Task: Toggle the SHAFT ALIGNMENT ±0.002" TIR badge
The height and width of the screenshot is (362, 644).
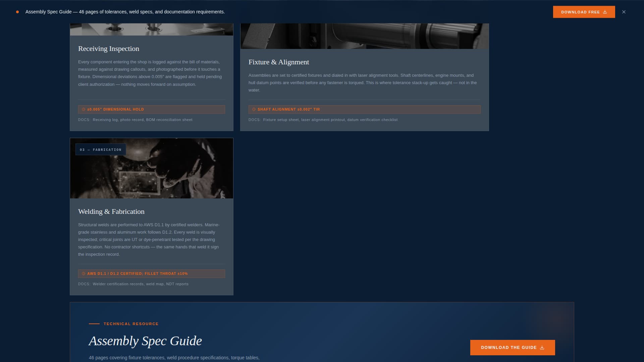Action: (x=364, y=109)
